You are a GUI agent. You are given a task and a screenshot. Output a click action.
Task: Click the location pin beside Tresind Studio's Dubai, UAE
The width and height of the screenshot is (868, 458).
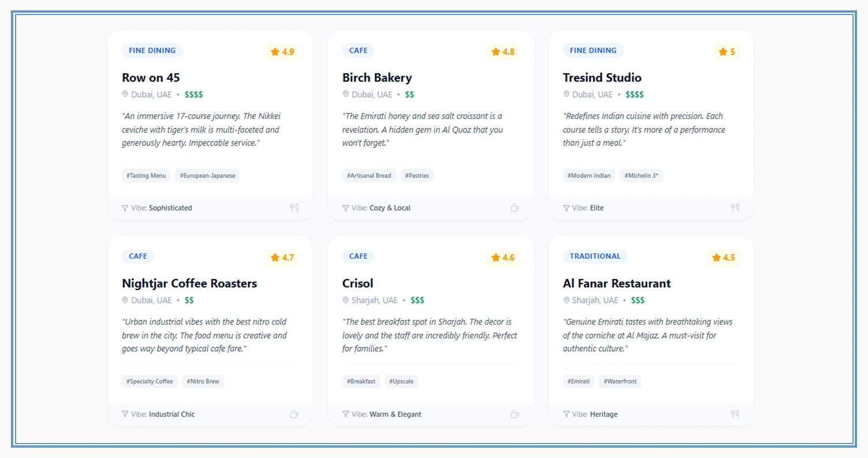pyautogui.click(x=567, y=94)
